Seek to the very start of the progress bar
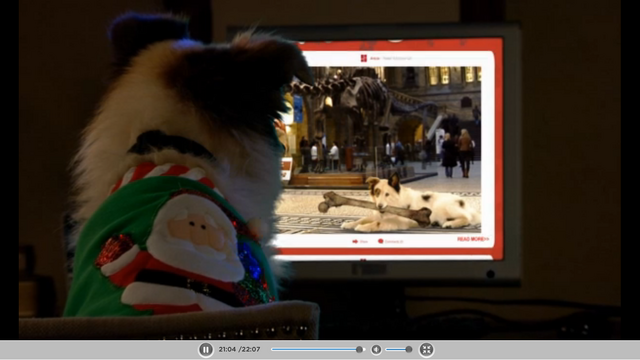This screenshot has width=640, height=360. tap(272, 349)
